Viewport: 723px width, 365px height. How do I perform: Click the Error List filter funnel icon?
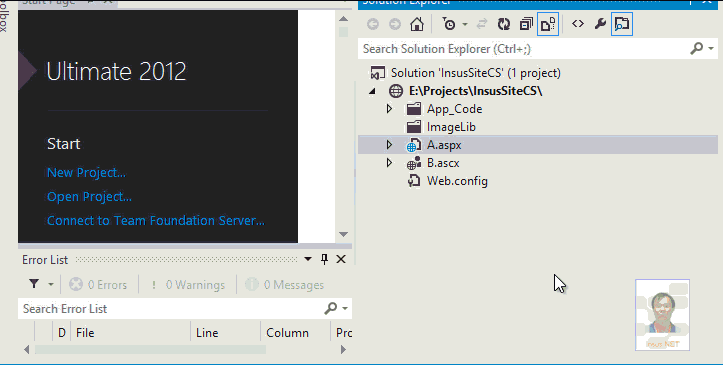coord(34,284)
